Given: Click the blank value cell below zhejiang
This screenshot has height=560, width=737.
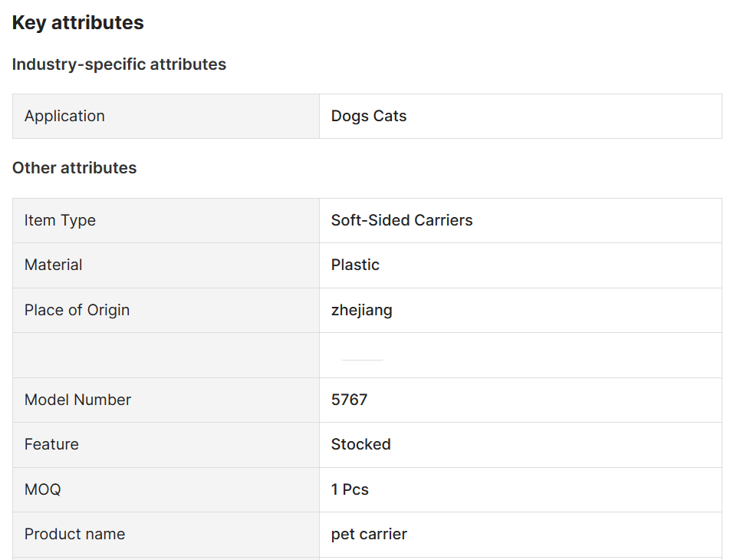Looking at the screenshot, I should click(x=520, y=355).
